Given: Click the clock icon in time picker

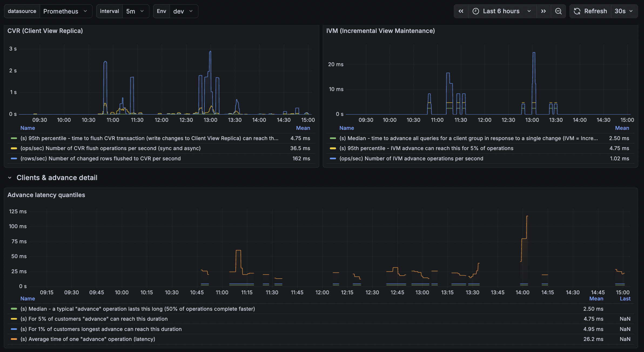Looking at the screenshot, I should tap(476, 11).
